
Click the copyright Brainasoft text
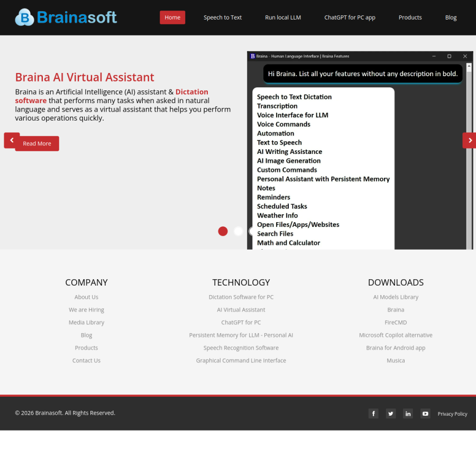[65, 413]
